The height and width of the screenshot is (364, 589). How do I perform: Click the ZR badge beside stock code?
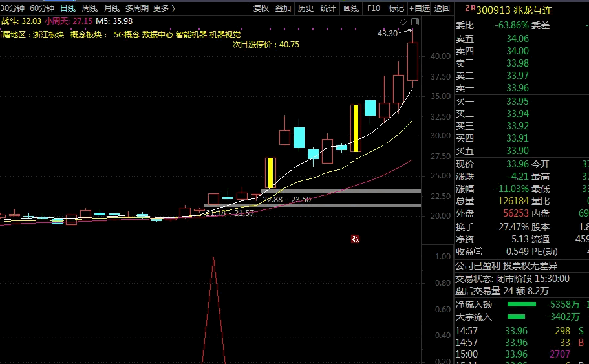pyautogui.click(x=470, y=8)
